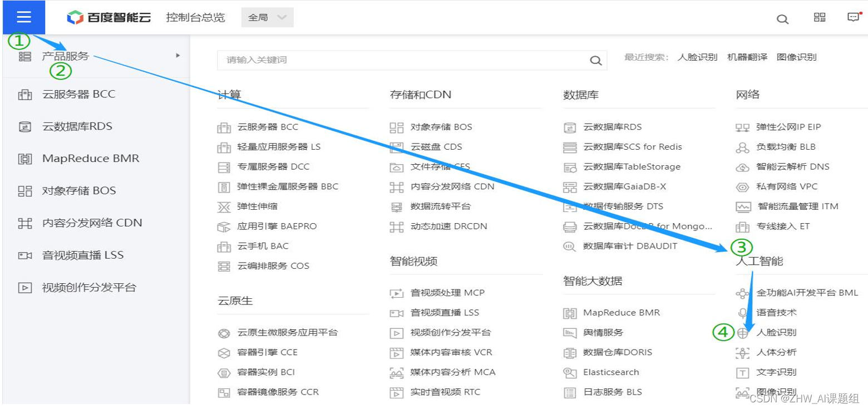
Task: Click the 容器引擎 CCE icon
Action: pyautogui.click(x=224, y=353)
